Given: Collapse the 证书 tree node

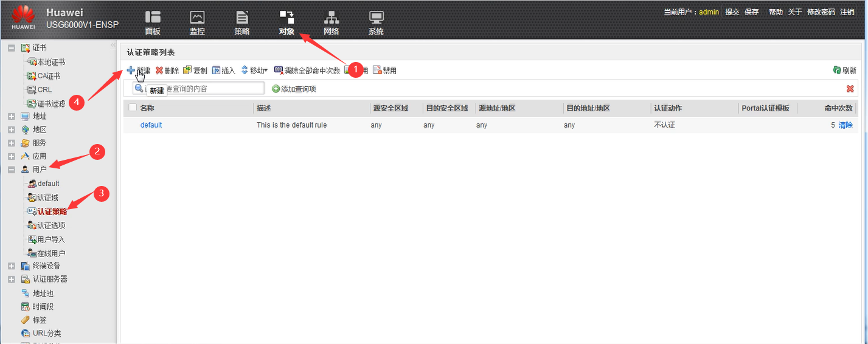Looking at the screenshot, I should (11, 48).
